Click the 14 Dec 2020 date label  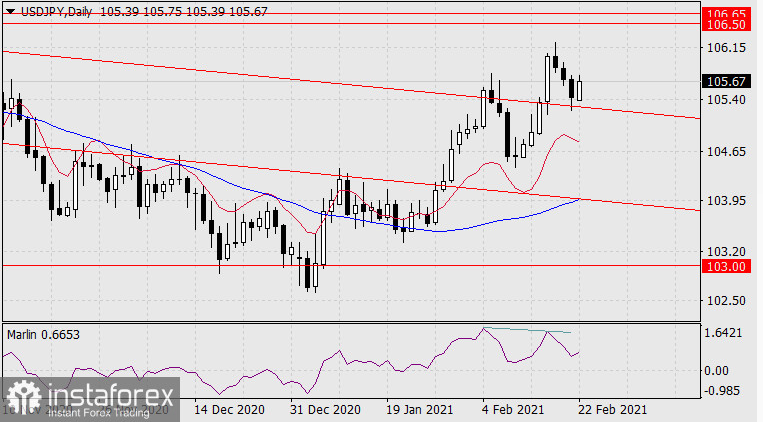(x=229, y=410)
